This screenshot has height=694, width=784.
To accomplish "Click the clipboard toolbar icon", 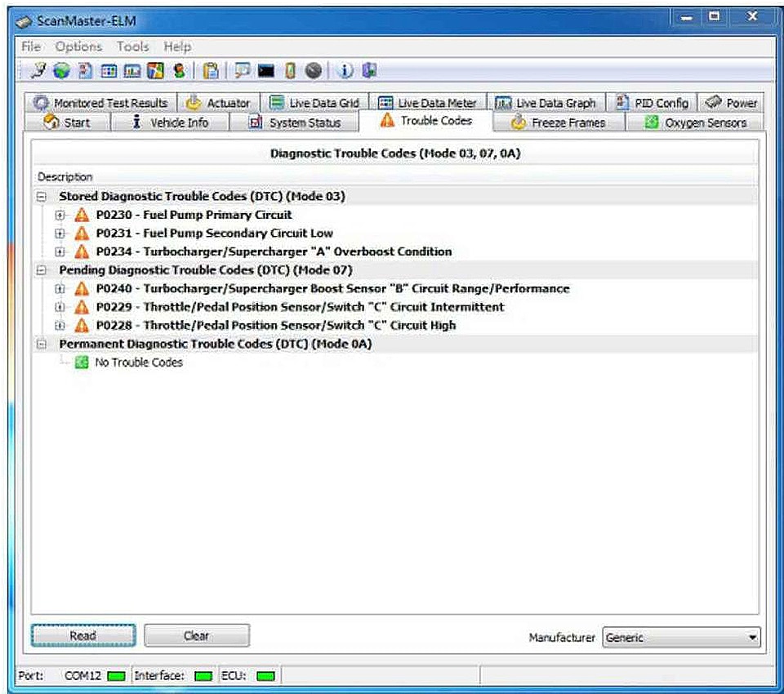I will [211, 70].
